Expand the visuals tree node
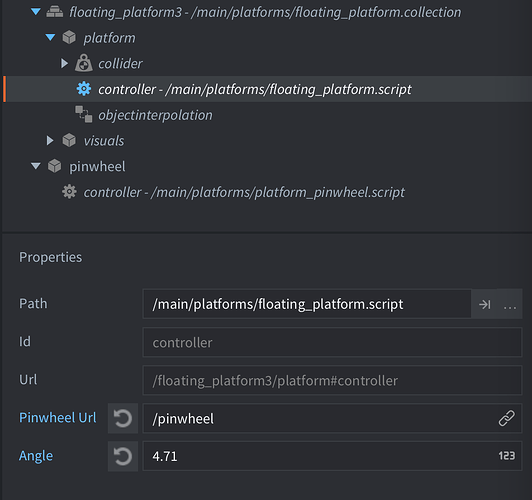 pyautogui.click(x=50, y=140)
